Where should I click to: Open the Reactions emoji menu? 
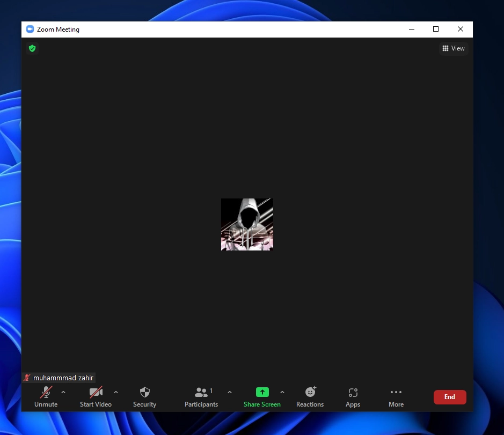coord(310,393)
